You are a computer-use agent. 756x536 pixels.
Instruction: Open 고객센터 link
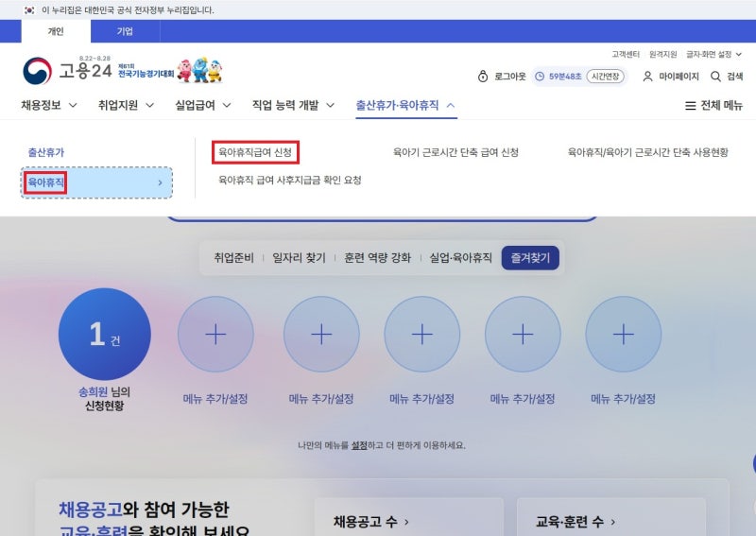pos(626,54)
